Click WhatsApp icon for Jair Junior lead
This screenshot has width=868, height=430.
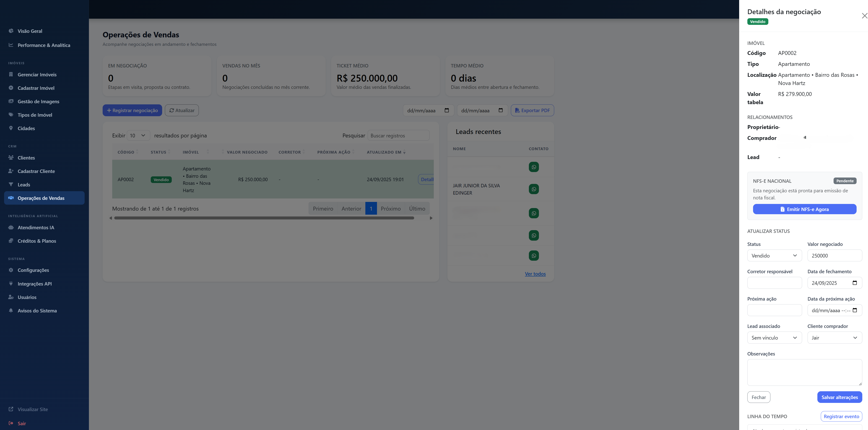(533, 189)
